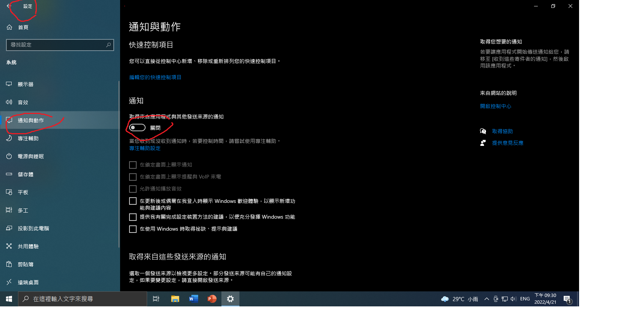Viewport: 644px width, 315px height.
Task: Click the volume icon in system tray
Action: [x=513, y=299]
